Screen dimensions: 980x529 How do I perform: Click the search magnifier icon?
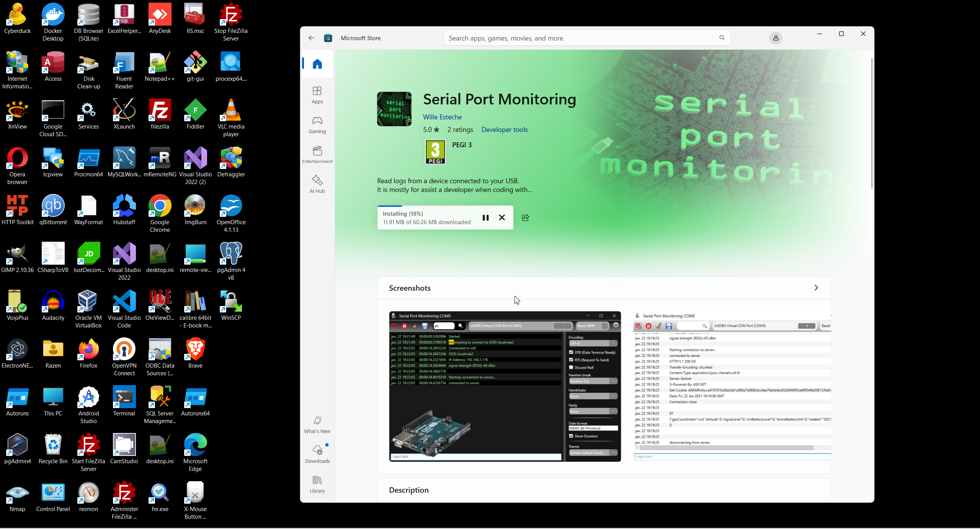722,38
